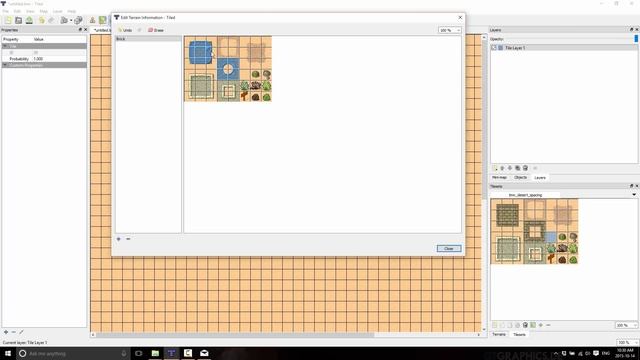Click the Raise layer up-arrow icon

(x=502, y=168)
